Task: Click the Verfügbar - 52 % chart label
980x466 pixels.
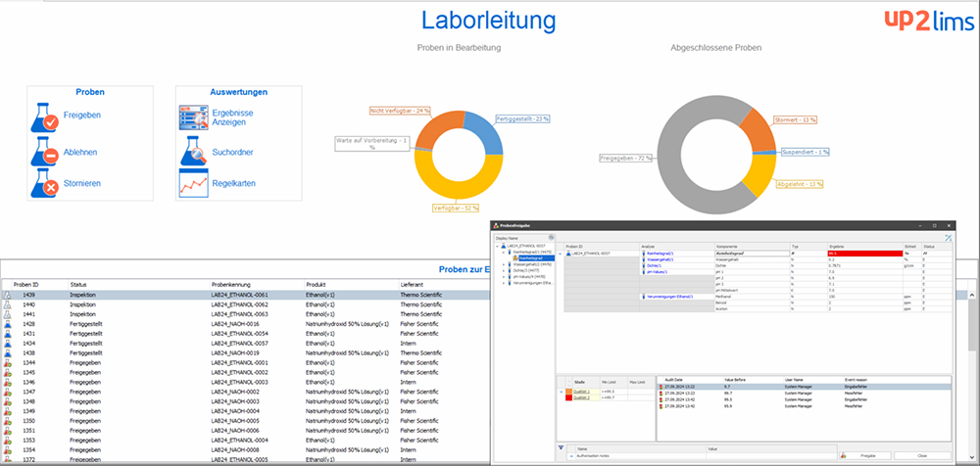Action: tap(456, 208)
